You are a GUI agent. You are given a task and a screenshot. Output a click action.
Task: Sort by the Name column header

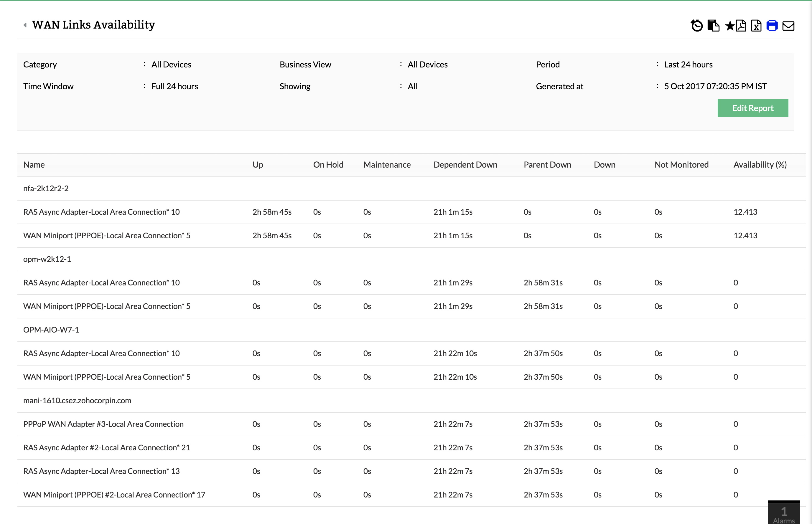pyautogui.click(x=34, y=165)
